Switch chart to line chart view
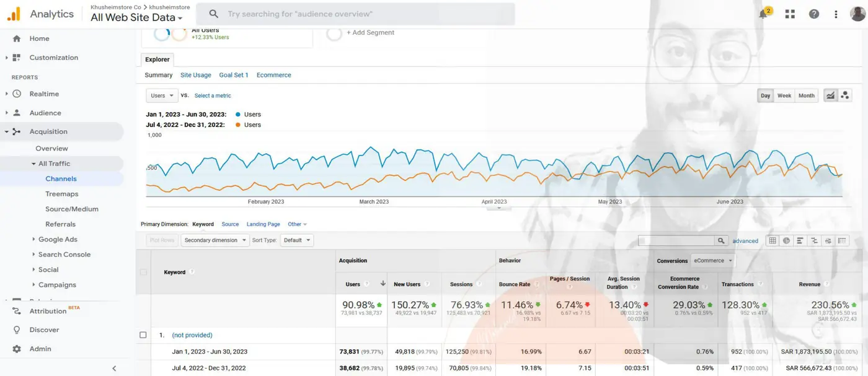Screen dimensions: 868x376 click(x=830, y=95)
